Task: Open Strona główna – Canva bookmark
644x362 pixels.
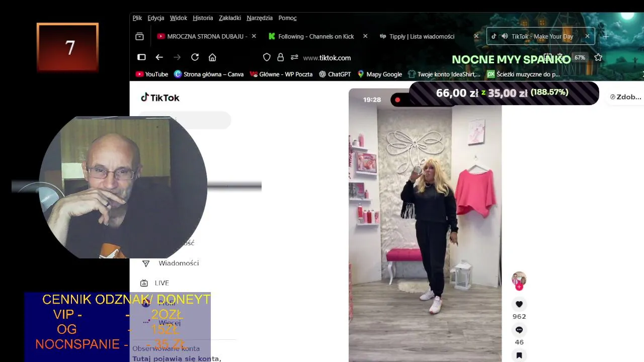Action: (209, 74)
